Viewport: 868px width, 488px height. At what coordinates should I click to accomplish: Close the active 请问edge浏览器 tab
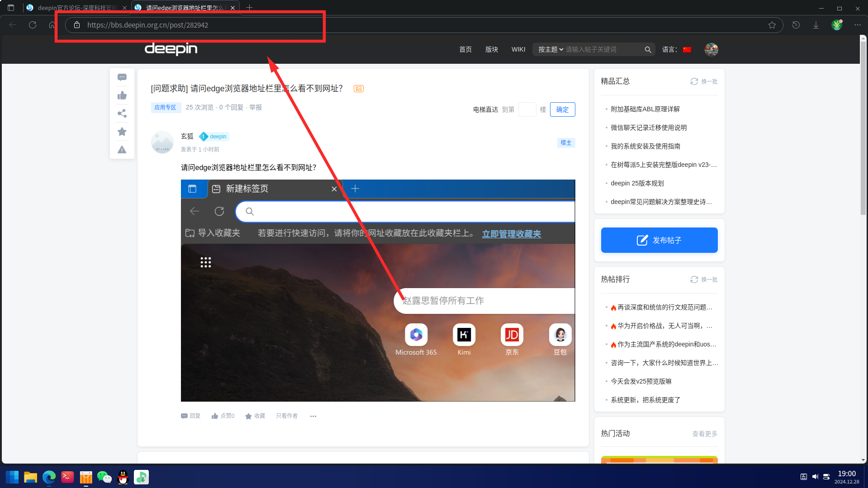(232, 8)
